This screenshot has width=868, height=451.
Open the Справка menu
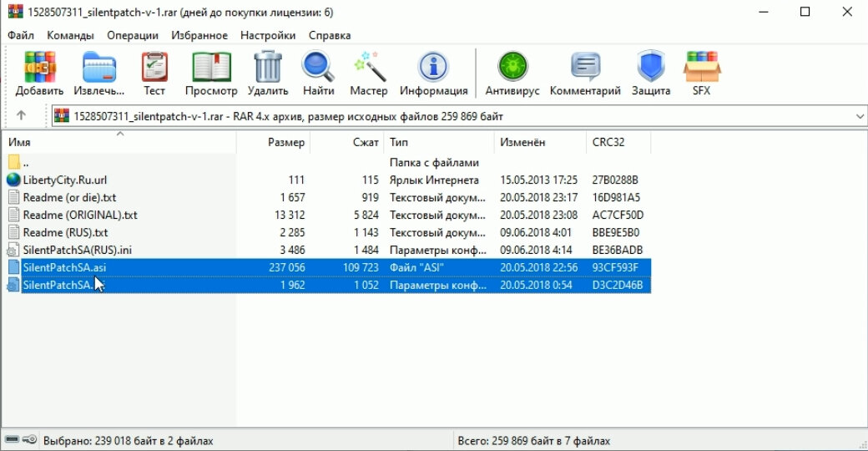click(330, 35)
